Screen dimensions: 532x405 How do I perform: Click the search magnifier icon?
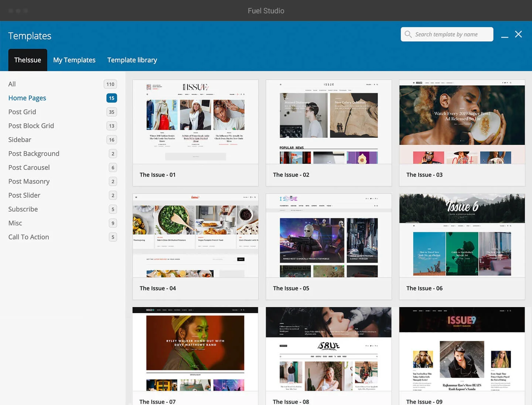[x=408, y=34]
